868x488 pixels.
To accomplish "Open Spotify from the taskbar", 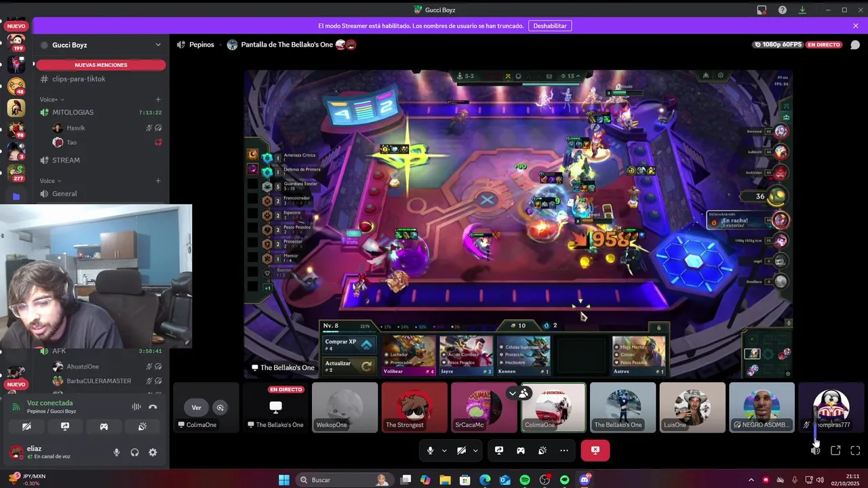I will [x=525, y=480].
